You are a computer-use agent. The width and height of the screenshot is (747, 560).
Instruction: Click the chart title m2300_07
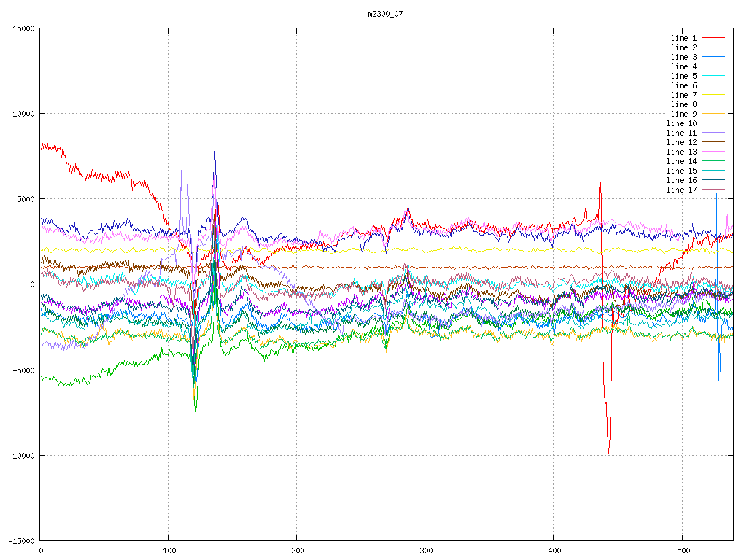point(385,14)
